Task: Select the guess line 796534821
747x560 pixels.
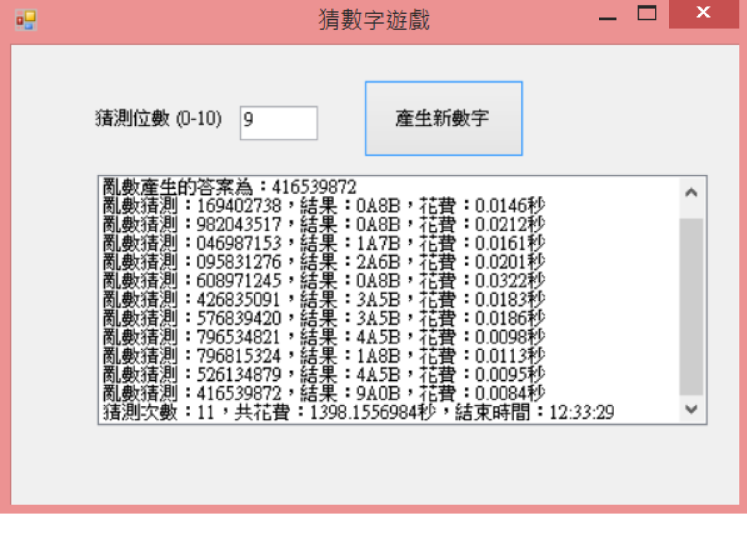Action: coord(324,337)
